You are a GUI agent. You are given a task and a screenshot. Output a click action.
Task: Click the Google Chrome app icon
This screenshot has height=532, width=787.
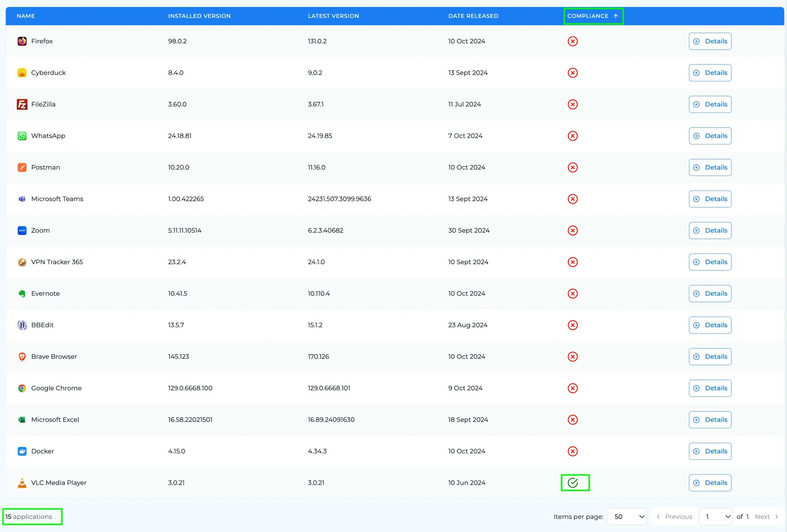pyautogui.click(x=22, y=388)
